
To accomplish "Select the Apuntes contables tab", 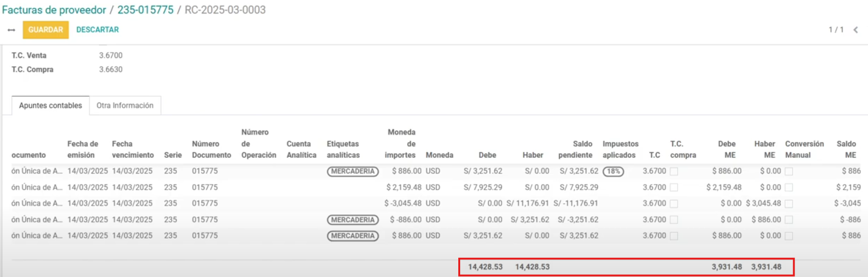I will point(50,105).
